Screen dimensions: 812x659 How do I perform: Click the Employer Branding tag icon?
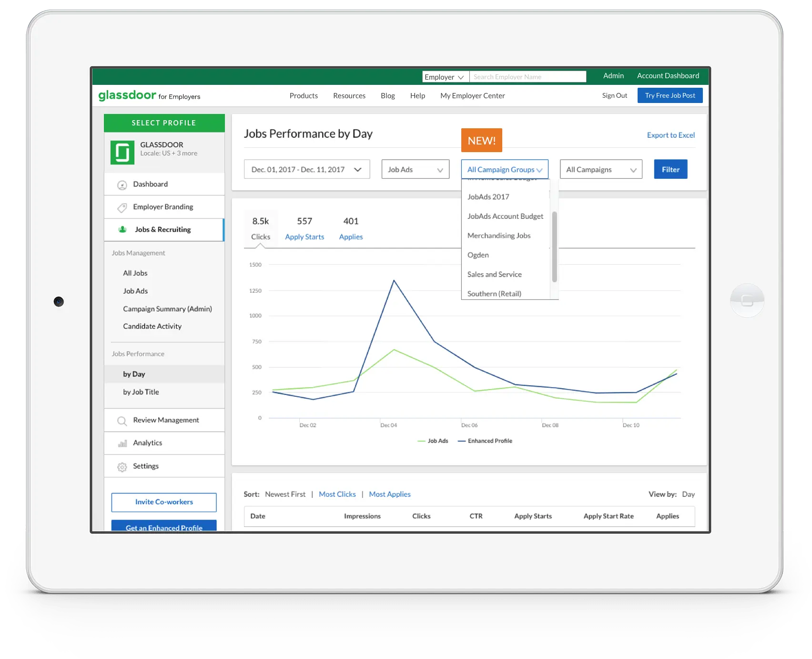(122, 207)
